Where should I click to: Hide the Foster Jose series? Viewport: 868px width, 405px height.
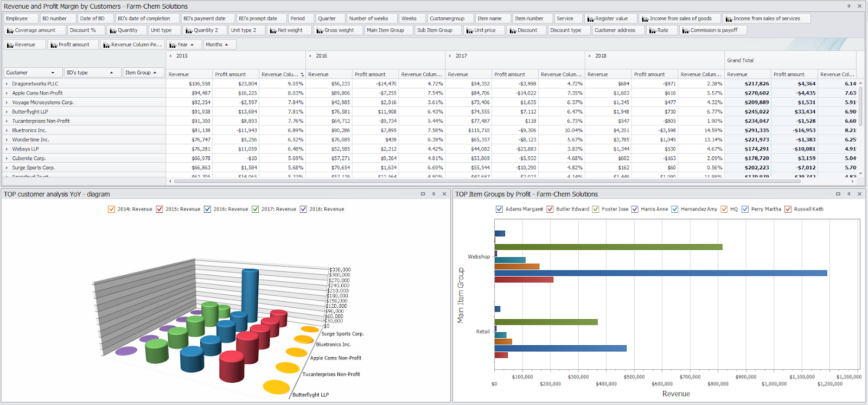click(x=596, y=209)
